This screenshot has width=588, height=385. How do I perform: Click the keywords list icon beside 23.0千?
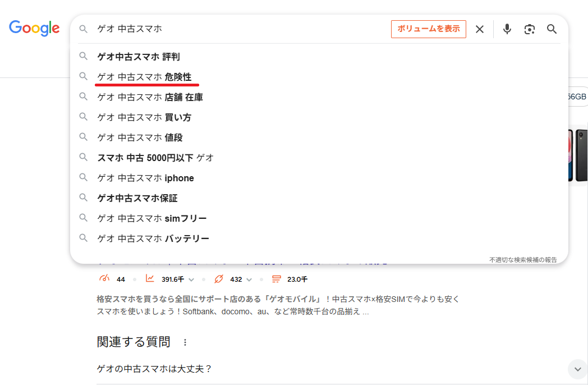tap(276, 279)
